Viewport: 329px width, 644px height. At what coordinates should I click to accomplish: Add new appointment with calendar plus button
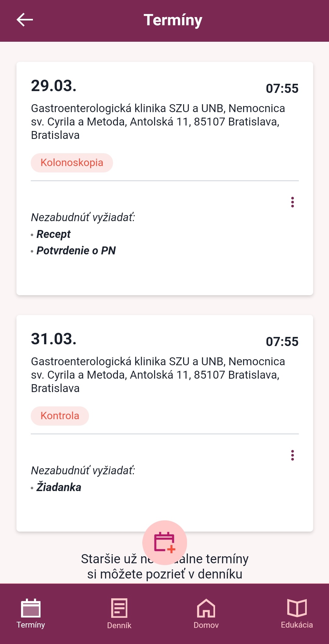164,542
